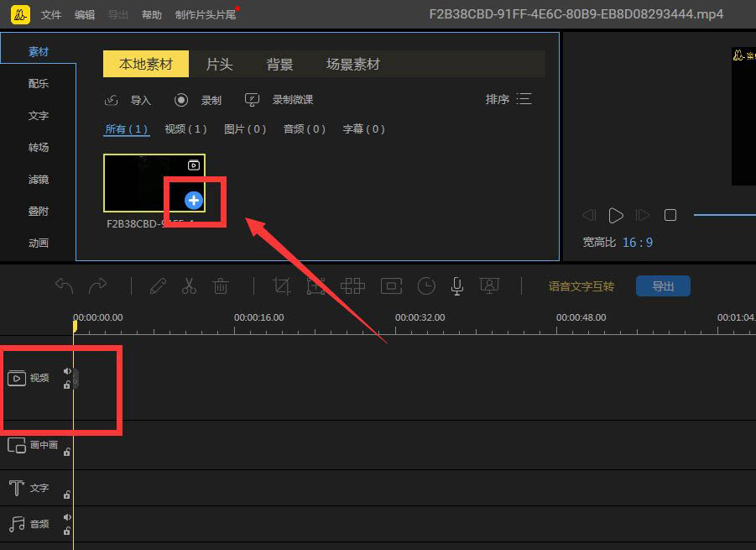Select the crop tool in the toolbar
This screenshot has width=756, height=550.
(x=282, y=286)
